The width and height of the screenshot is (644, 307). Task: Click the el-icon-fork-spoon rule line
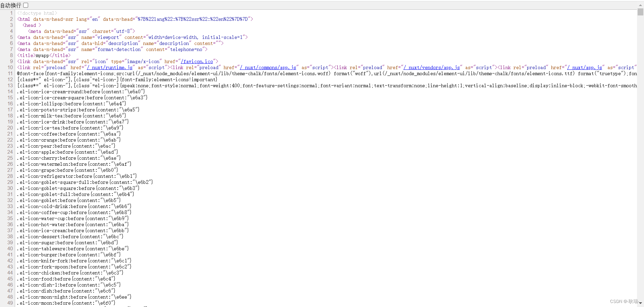click(x=74, y=267)
